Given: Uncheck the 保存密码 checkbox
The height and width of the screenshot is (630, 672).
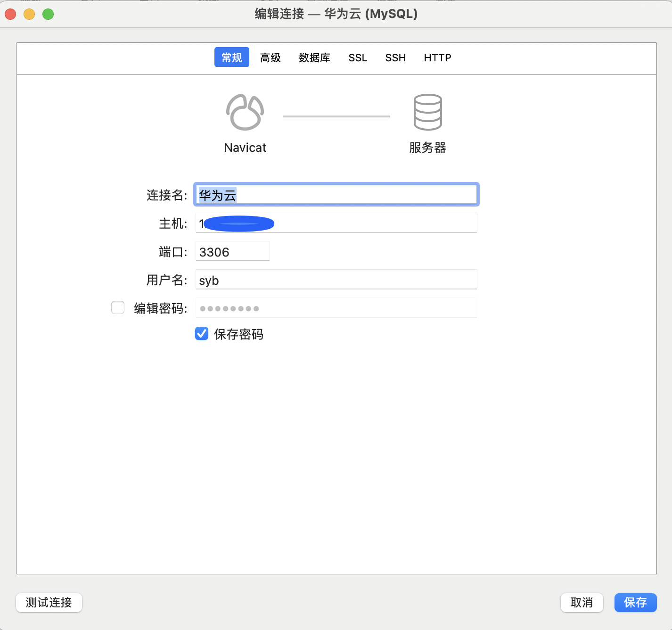Looking at the screenshot, I should coord(201,334).
